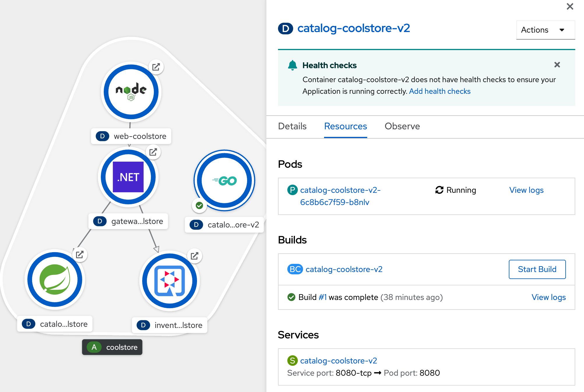This screenshot has width=584, height=392.
Task: Select the coolstore application group label
Action: coord(112,347)
